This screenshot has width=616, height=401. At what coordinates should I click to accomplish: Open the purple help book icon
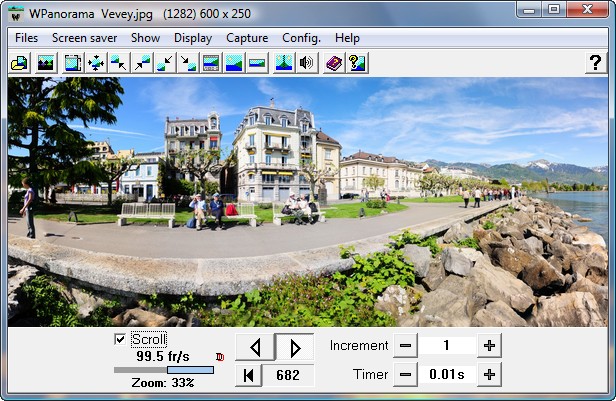[x=334, y=63]
